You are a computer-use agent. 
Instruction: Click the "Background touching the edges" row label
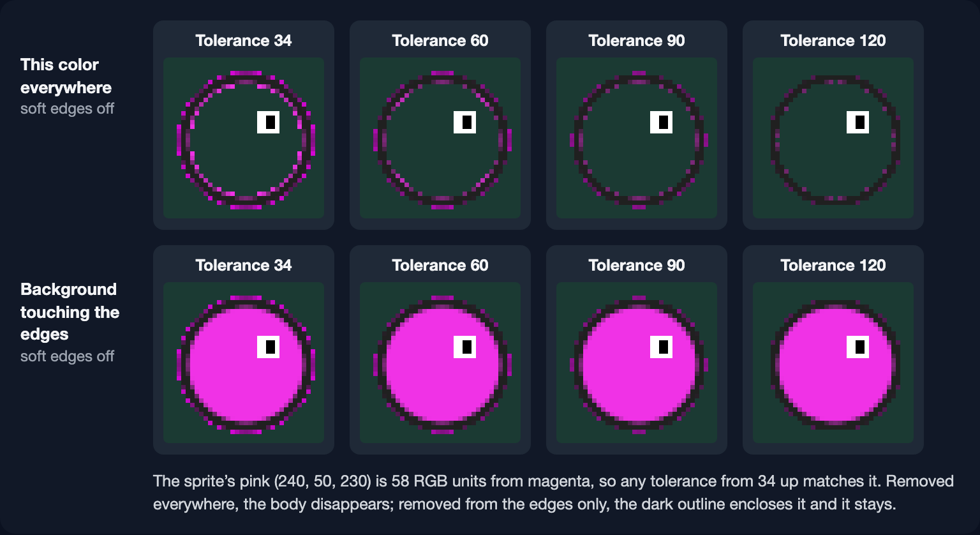click(70, 312)
